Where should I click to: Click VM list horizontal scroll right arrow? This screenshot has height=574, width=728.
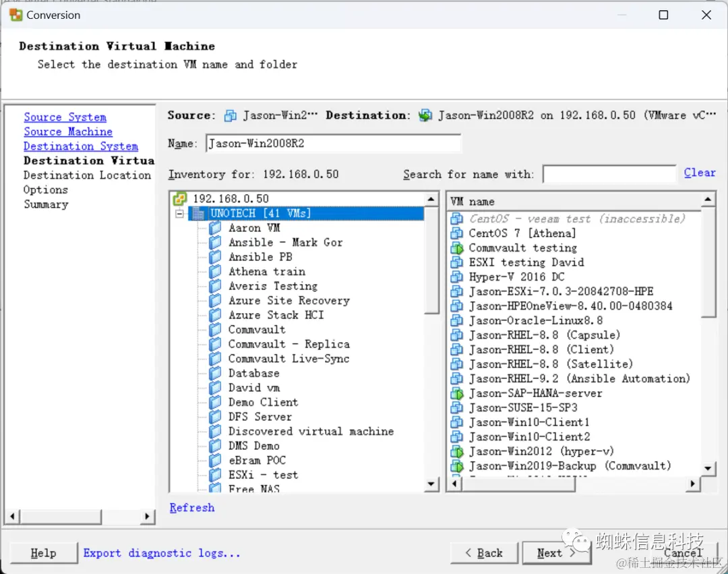(x=693, y=484)
